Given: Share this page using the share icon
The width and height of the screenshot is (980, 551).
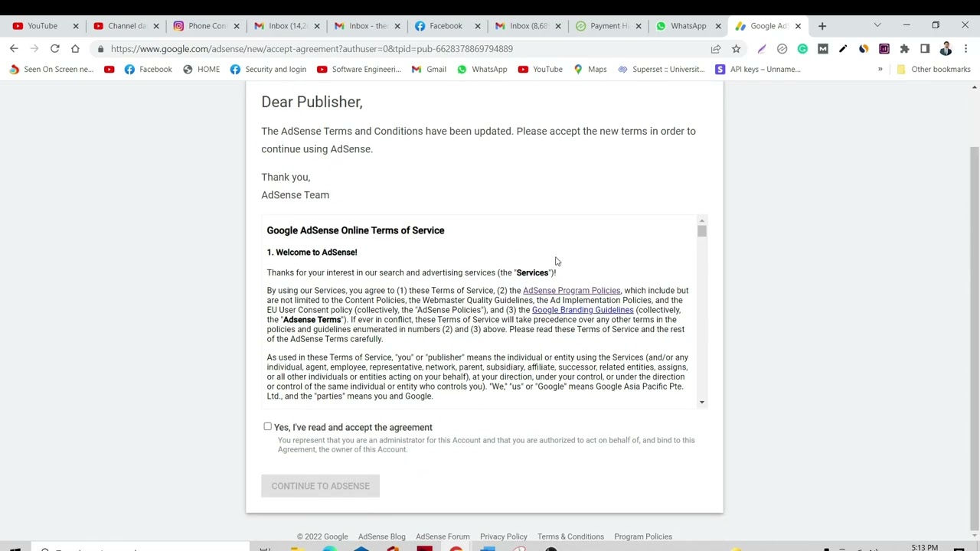Looking at the screenshot, I should [716, 49].
